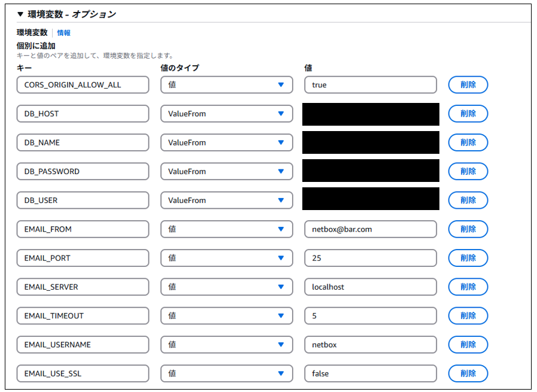Click the EMAIL_USERNAME value field containing netbox
Screen dimensions: 537x392
pos(371,344)
